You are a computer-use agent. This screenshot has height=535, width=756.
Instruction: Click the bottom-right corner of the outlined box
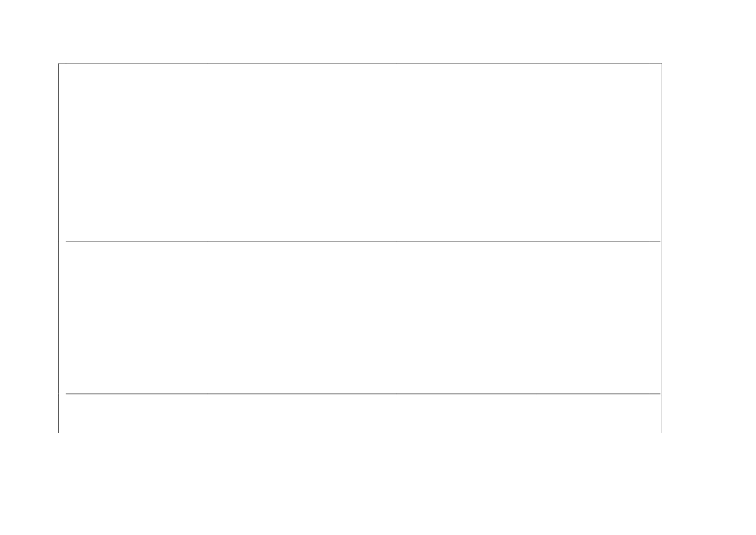click(661, 432)
